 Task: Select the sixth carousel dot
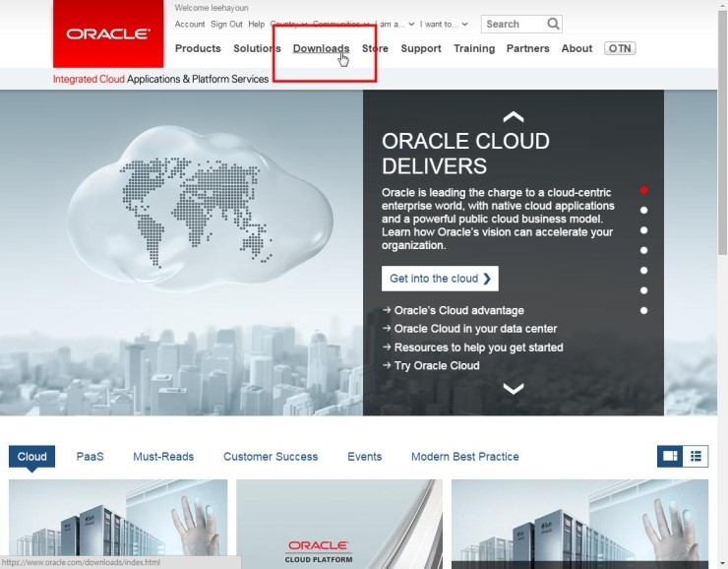tap(643, 290)
